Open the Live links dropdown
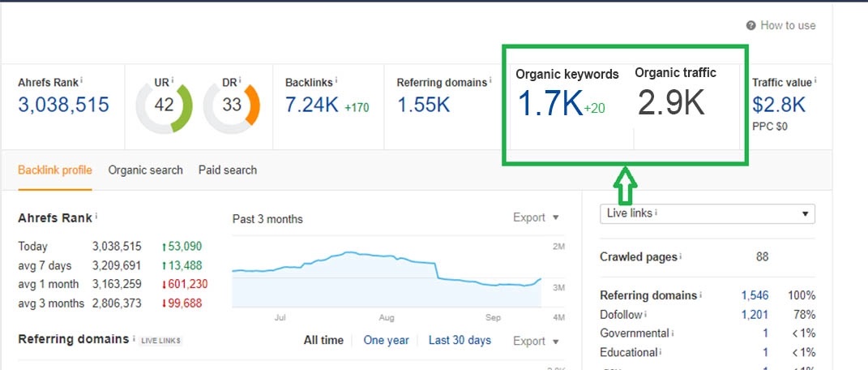 pyautogui.click(x=707, y=213)
